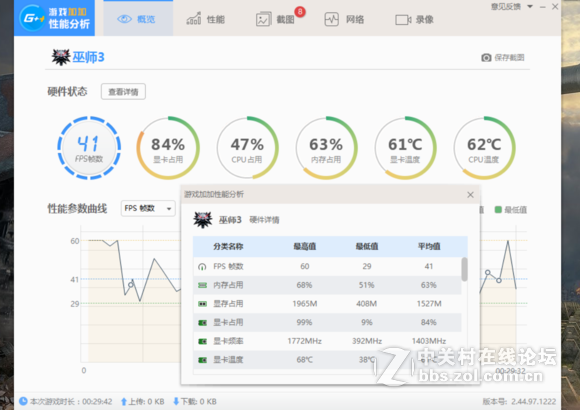The height and width of the screenshot is (410, 580).
Task: Click the bar chart icon beside 性能
Action: click(193, 19)
